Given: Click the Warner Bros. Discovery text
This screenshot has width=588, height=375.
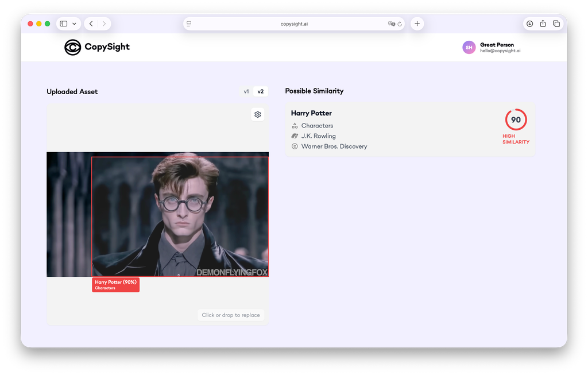Looking at the screenshot, I should [x=334, y=146].
